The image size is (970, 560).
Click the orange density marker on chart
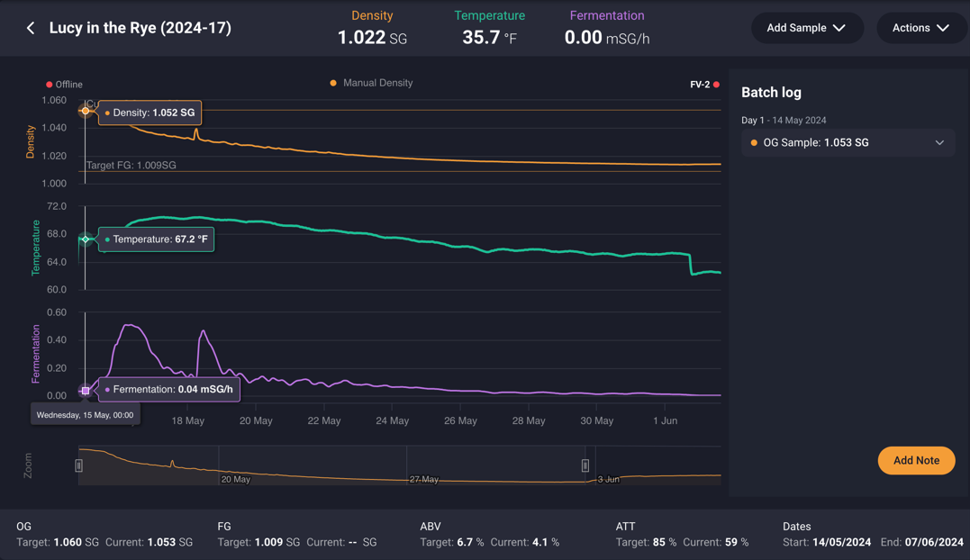(86, 111)
